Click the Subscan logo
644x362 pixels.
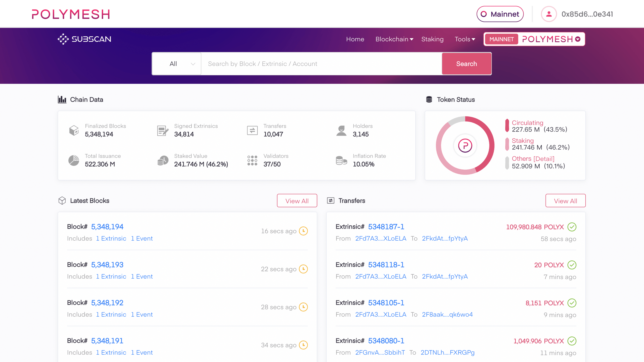coord(85,39)
